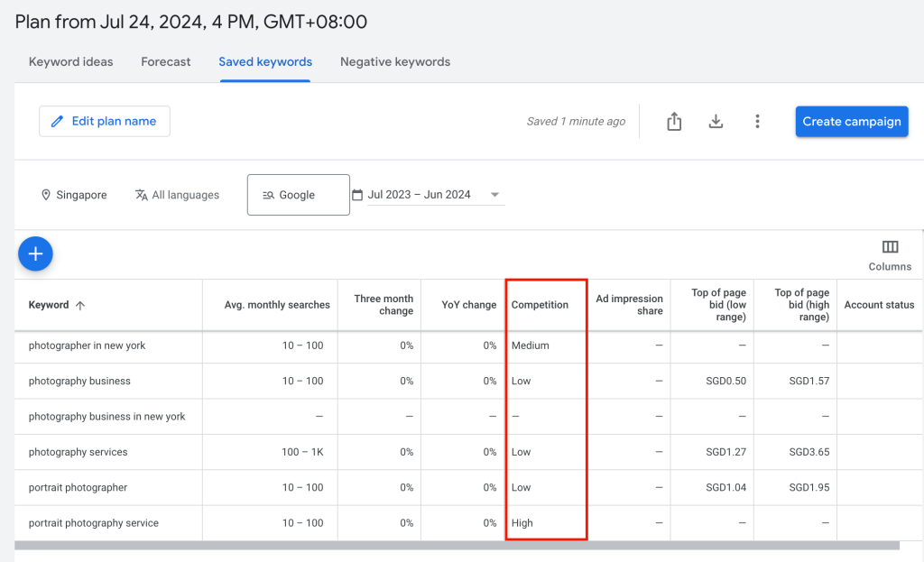Click the Singapore location filter
924x562 pixels.
pyautogui.click(x=75, y=195)
